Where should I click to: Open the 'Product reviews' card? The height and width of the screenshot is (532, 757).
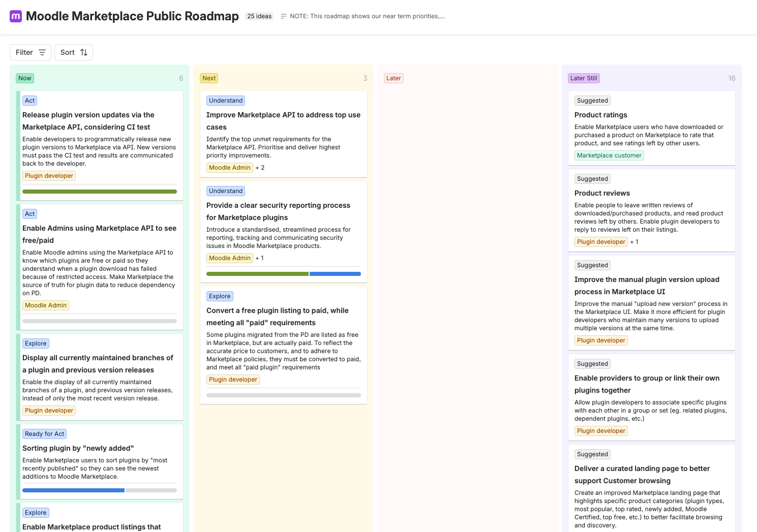(x=652, y=210)
